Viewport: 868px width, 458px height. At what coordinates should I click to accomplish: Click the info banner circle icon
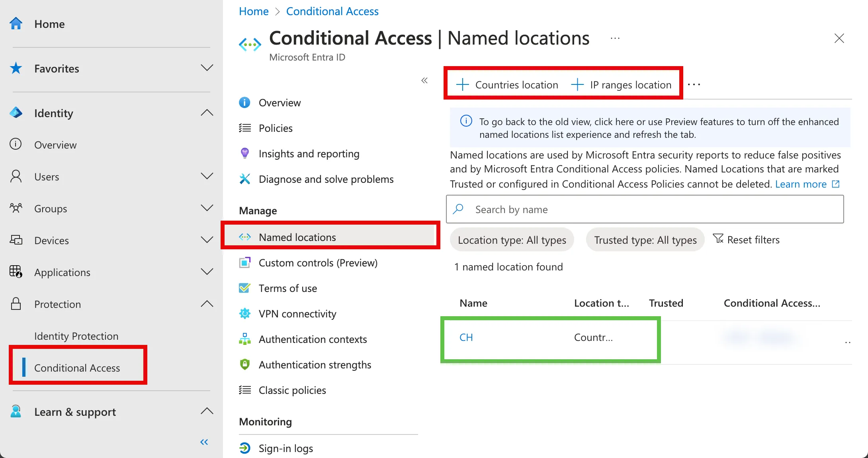point(466,121)
